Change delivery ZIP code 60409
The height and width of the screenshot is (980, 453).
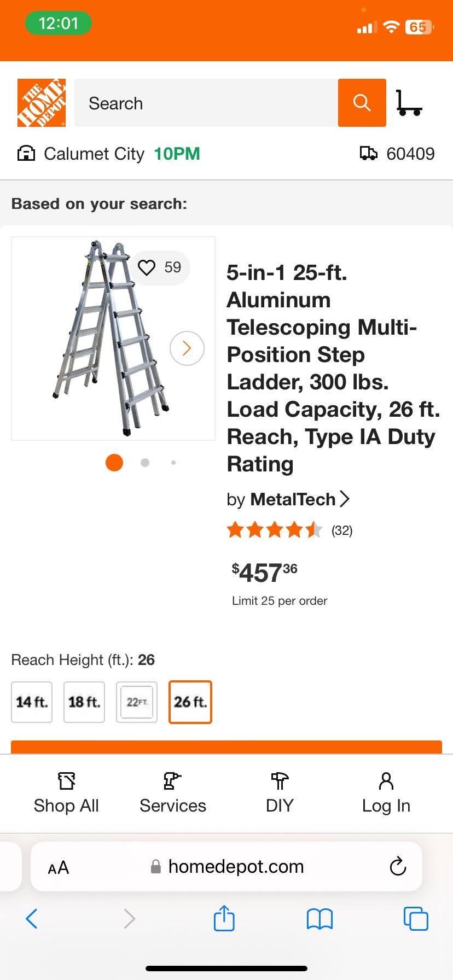(x=397, y=154)
